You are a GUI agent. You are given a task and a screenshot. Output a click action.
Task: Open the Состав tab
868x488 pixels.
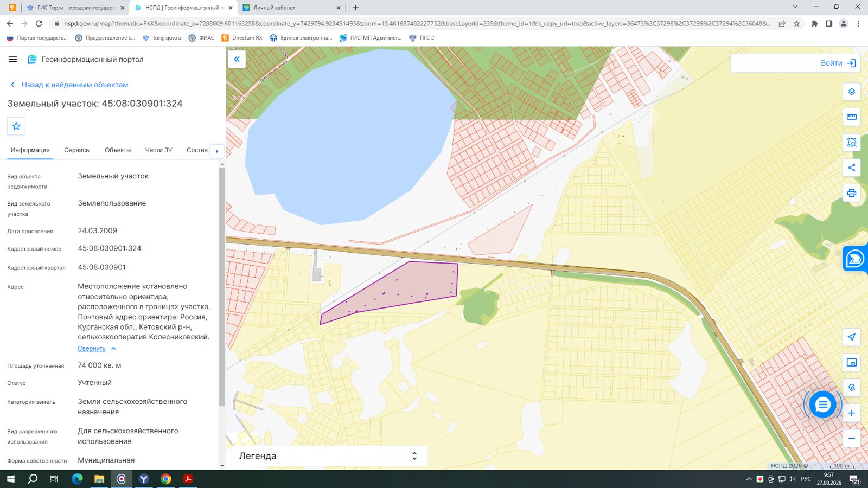coord(197,150)
